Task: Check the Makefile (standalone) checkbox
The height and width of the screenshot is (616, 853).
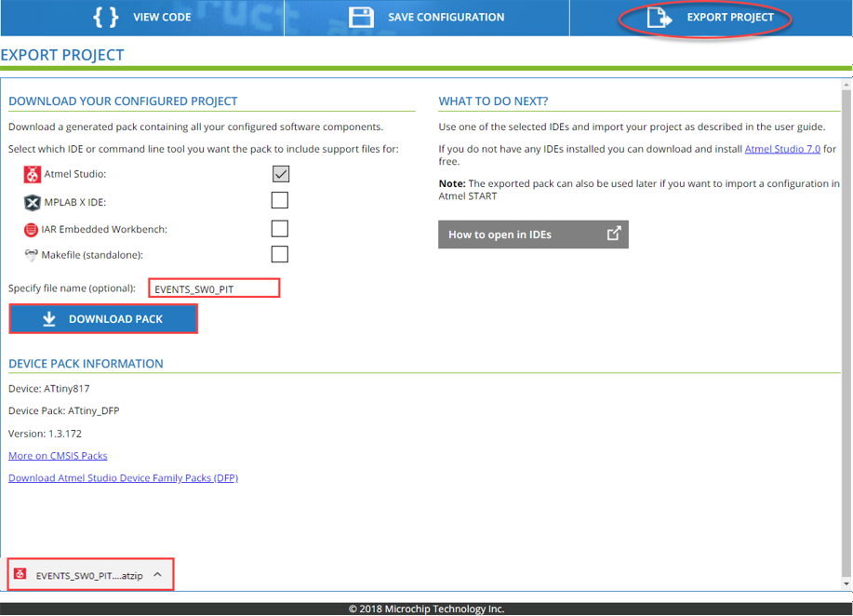Action: pos(280,254)
